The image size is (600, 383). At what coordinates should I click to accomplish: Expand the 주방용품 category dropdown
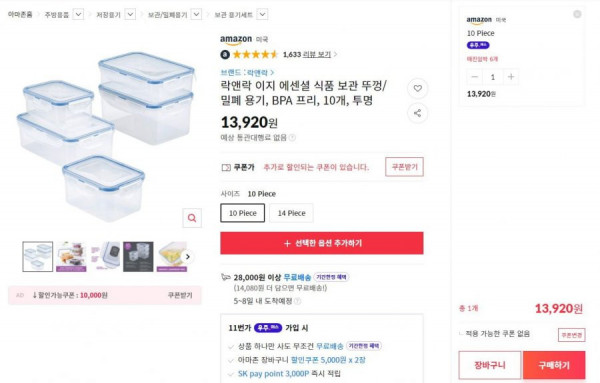[78, 15]
